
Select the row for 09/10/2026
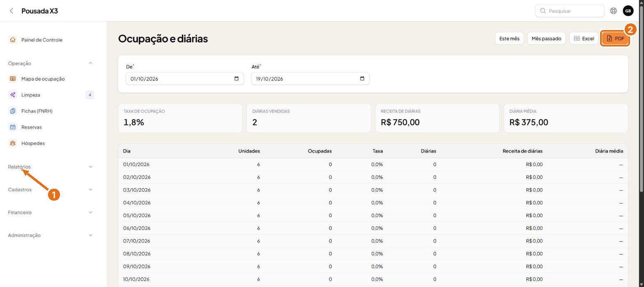[x=373, y=266]
